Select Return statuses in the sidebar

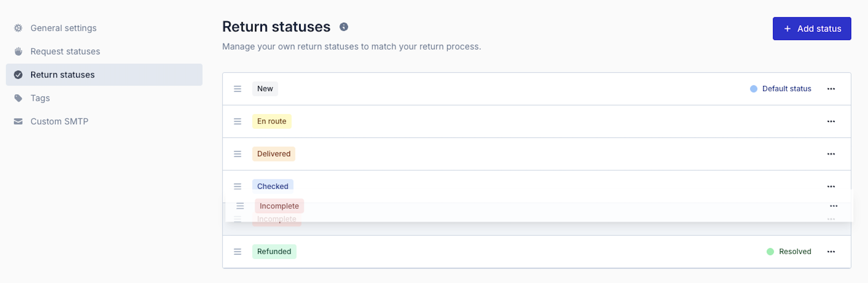coord(63,74)
